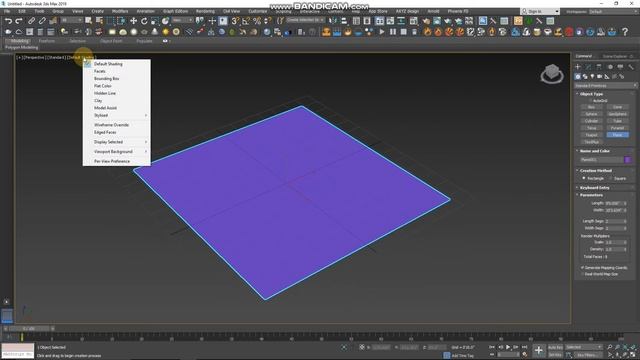This screenshot has height=360, width=640.
Task: Select the Cameras category icon in Create panel
Action: (600, 76)
